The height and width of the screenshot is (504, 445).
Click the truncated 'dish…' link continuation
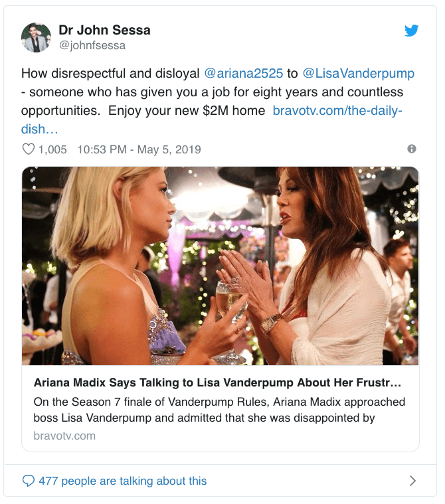40,129
